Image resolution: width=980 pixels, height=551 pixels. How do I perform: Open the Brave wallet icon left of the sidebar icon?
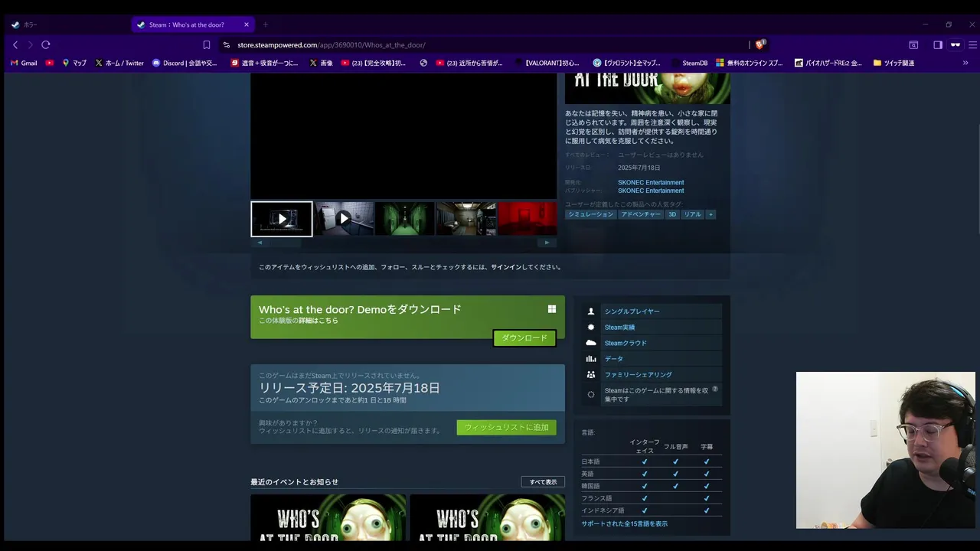pos(913,45)
